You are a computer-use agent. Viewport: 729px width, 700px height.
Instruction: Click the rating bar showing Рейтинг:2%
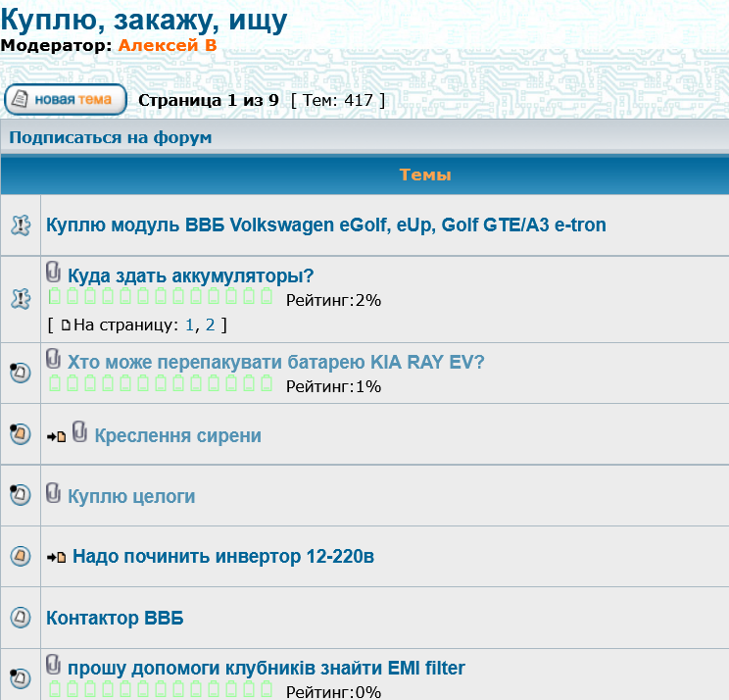click(x=162, y=298)
